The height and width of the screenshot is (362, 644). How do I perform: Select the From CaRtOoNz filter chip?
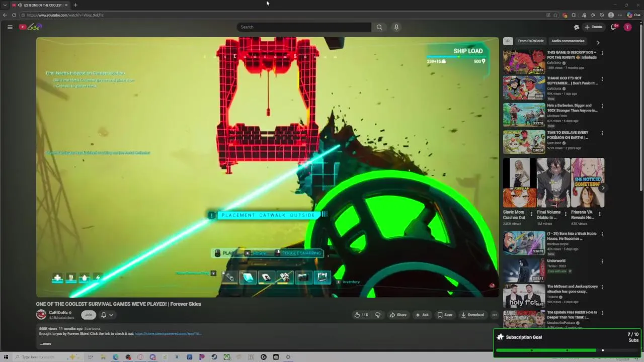(531, 41)
